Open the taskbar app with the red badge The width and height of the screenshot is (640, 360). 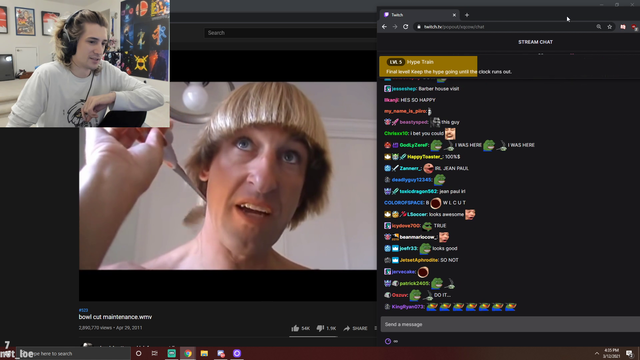(221, 353)
